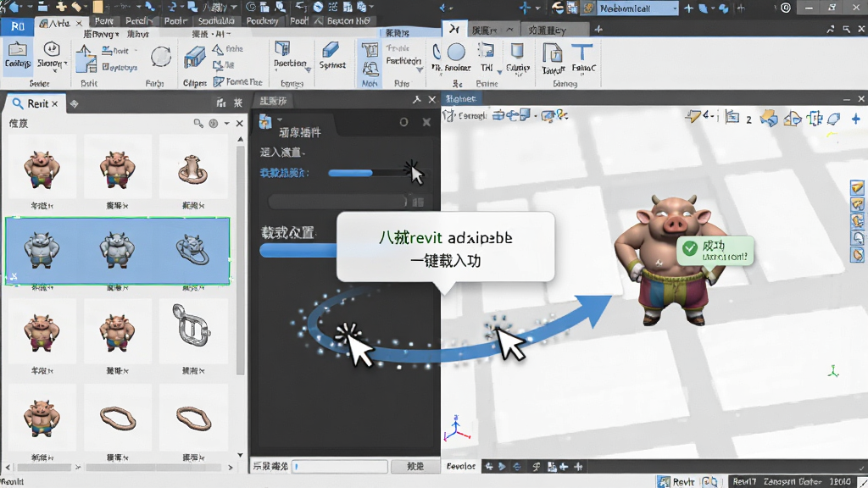Image resolution: width=868 pixels, height=488 pixels.
Task: Click the bottom text input field
Action: [339, 467]
